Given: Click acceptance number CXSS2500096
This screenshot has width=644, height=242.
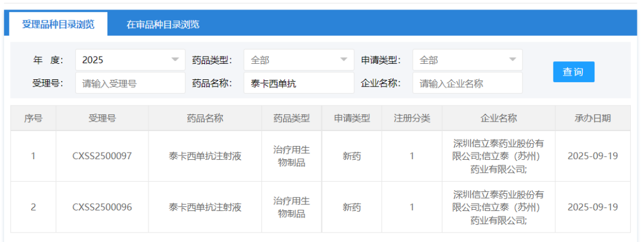Looking at the screenshot, I should point(102,207).
